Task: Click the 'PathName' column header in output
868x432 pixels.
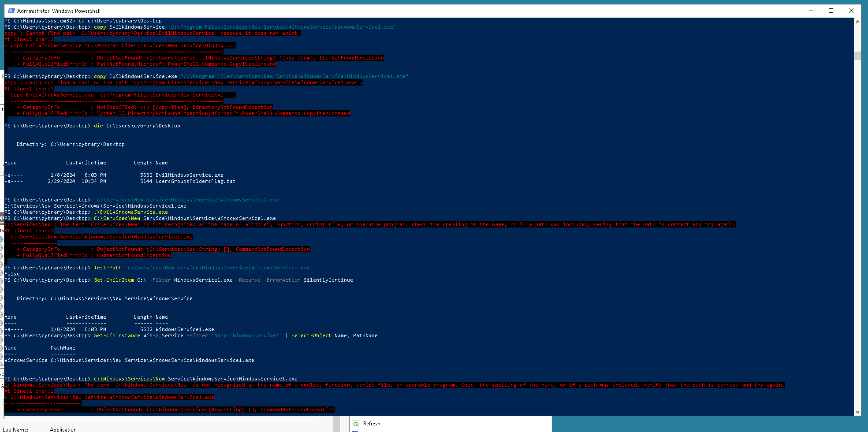Action: pos(63,348)
